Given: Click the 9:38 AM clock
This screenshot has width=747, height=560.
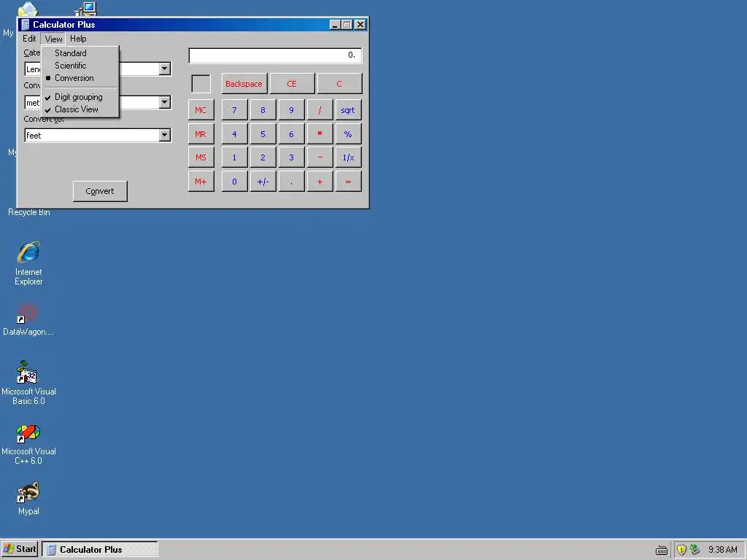Looking at the screenshot, I should click(722, 550).
